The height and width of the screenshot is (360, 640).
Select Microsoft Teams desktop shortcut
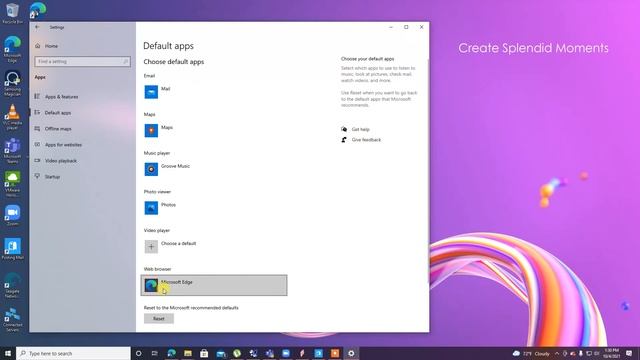[12, 151]
